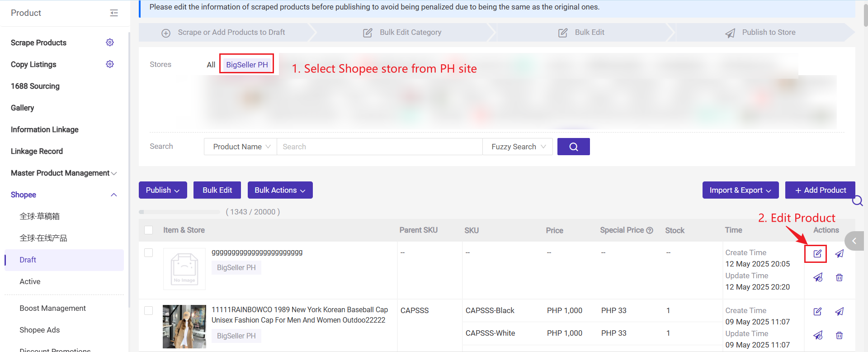Click the Special Price column header
Viewport: 868px width, 352px height.
pos(622,230)
